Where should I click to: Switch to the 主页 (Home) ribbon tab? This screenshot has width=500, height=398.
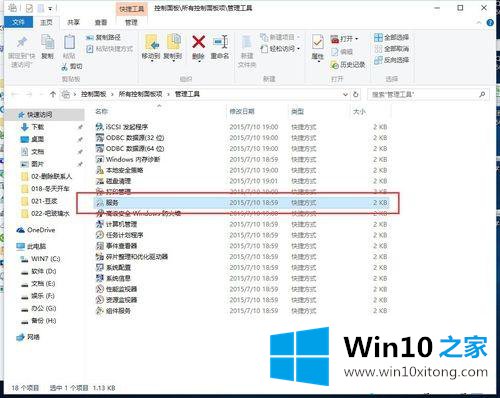click(x=46, y=22)
